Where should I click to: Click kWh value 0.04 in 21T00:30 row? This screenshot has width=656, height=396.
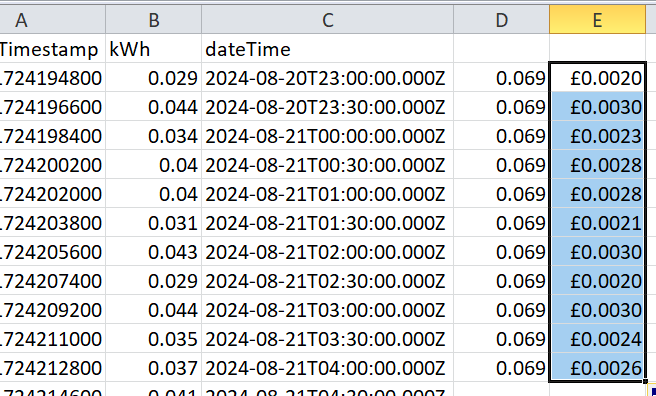(154, 165)
